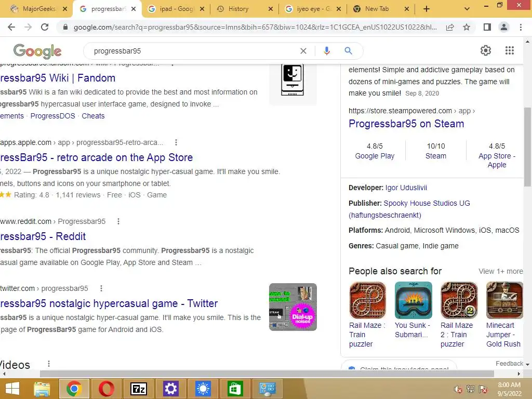Image resolution: width=532 pixels, height=399 pixels.
Task: Open Twitter result Dial-up thumbnail
Action: (293, 307)
